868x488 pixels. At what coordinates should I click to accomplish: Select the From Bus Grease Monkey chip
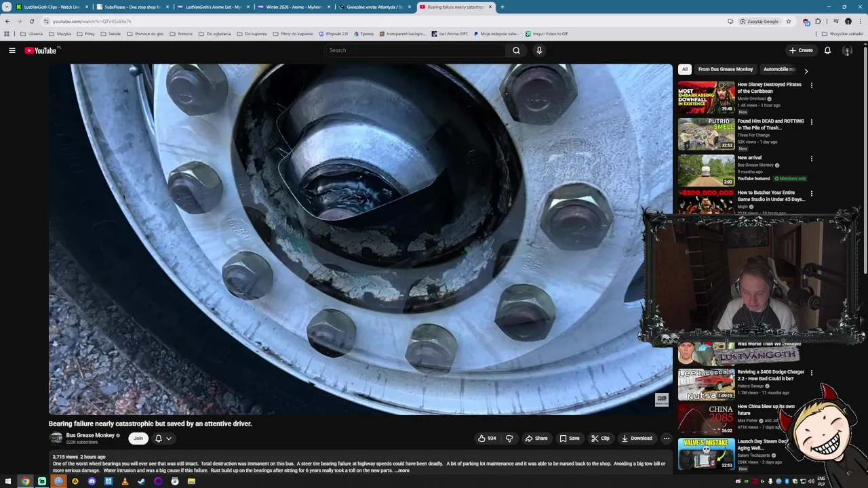pos(726,69)
